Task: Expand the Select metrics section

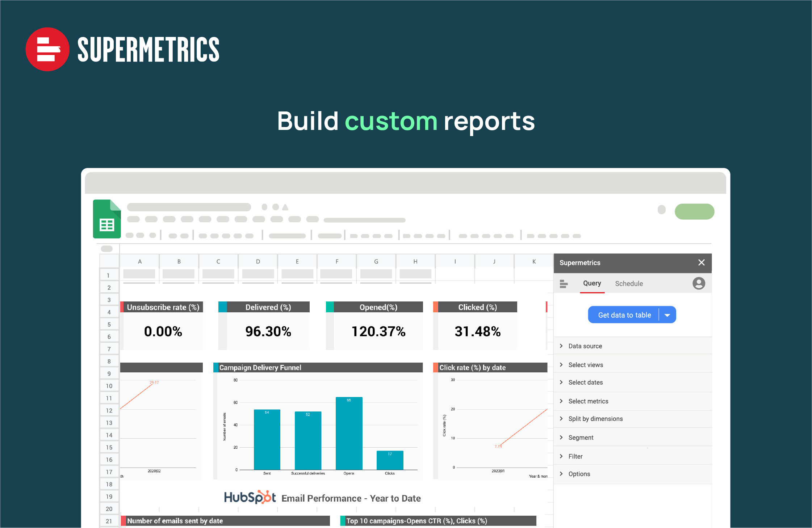Action: point(588,401)
